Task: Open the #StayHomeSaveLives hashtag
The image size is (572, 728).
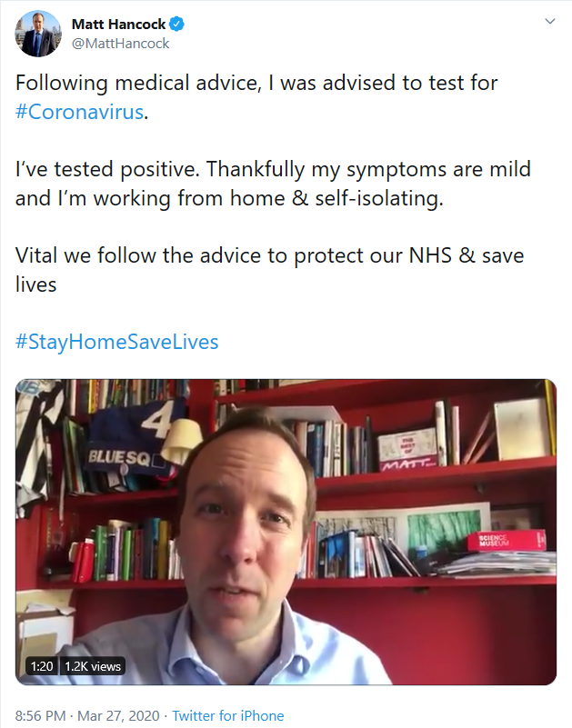Action: tap(117, 342)
